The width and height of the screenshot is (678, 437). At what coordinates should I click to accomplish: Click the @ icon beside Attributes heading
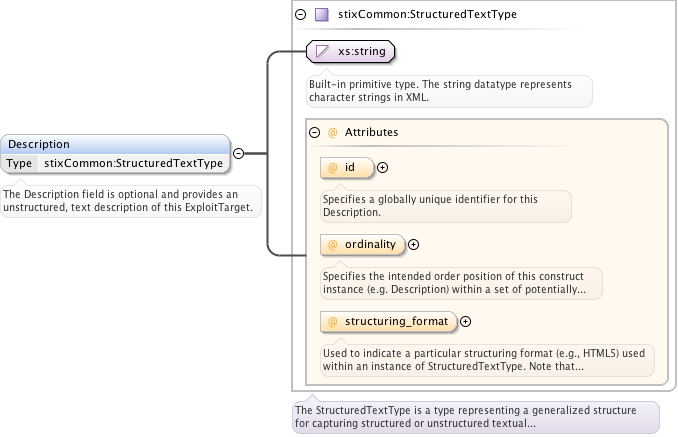click(x=333, y=132)
